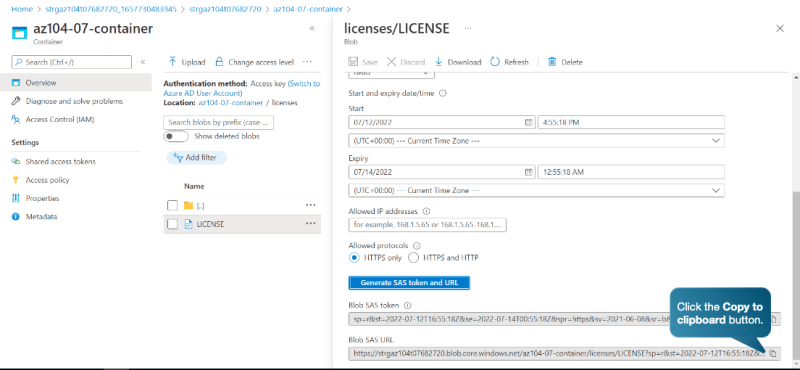Select the HTTPS only radio option
Screen dimensions: 800x370
click(354, 258)
